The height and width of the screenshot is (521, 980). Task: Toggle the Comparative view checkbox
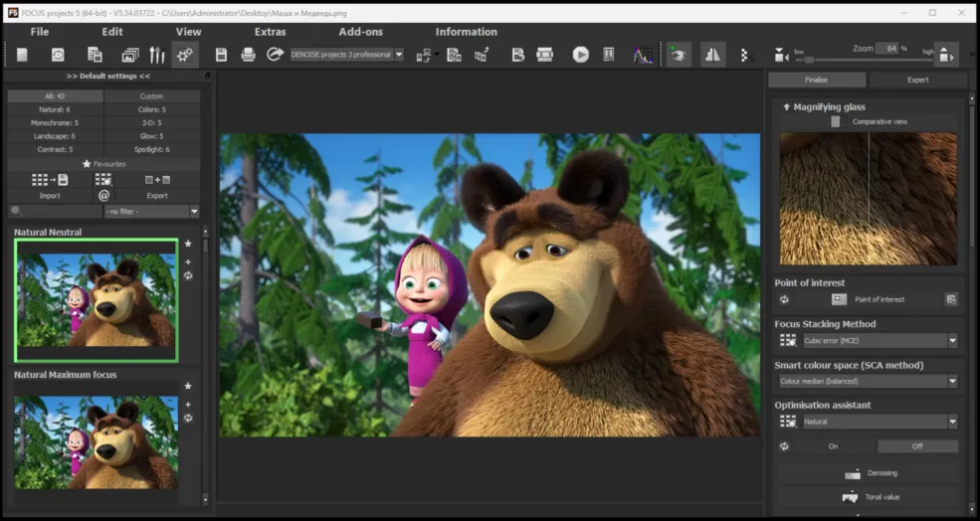(835, 122)
